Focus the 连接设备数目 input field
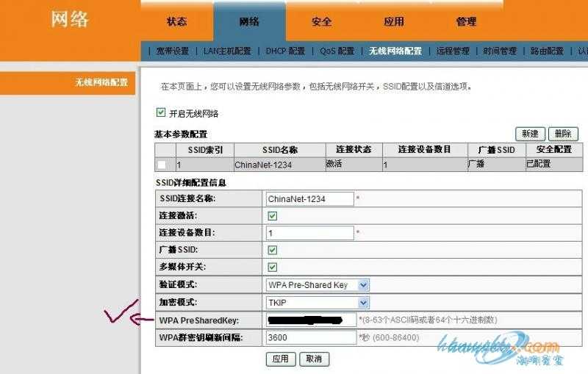Viewport: 588px width, 374px height. pyautogui.click(x=309, y=233)
